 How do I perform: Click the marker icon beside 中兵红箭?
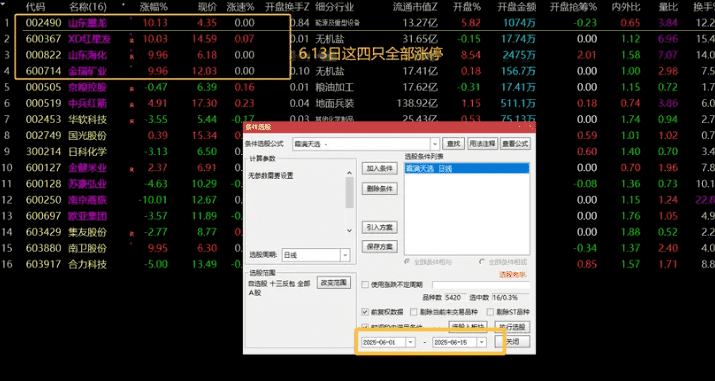pos(132,105)
